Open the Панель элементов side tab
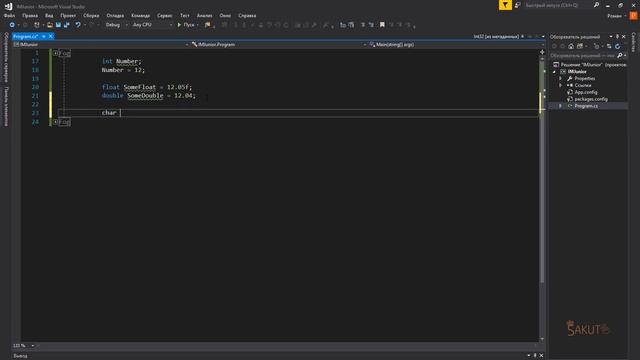Screen dimensions: 640x360 [x=6, y=106]
